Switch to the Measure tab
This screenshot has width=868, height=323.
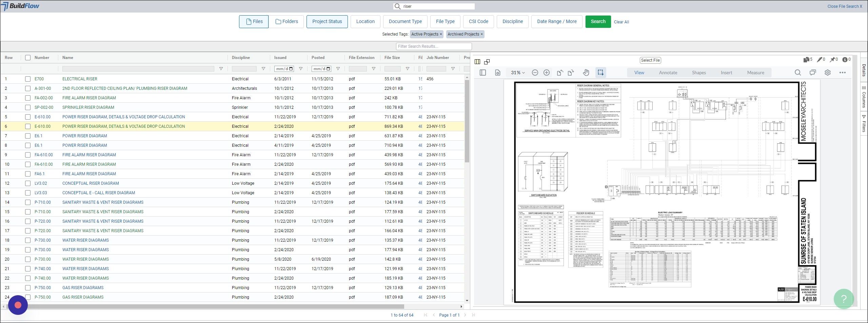755,73
